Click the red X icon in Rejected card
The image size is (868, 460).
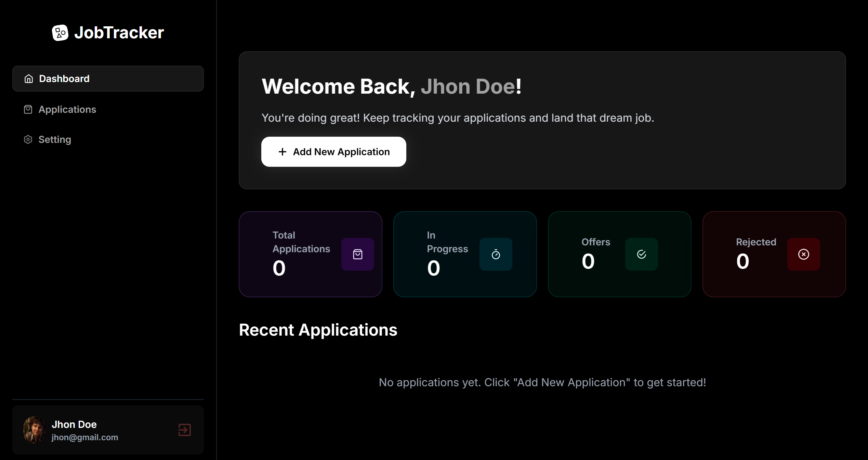pos(803,254)
